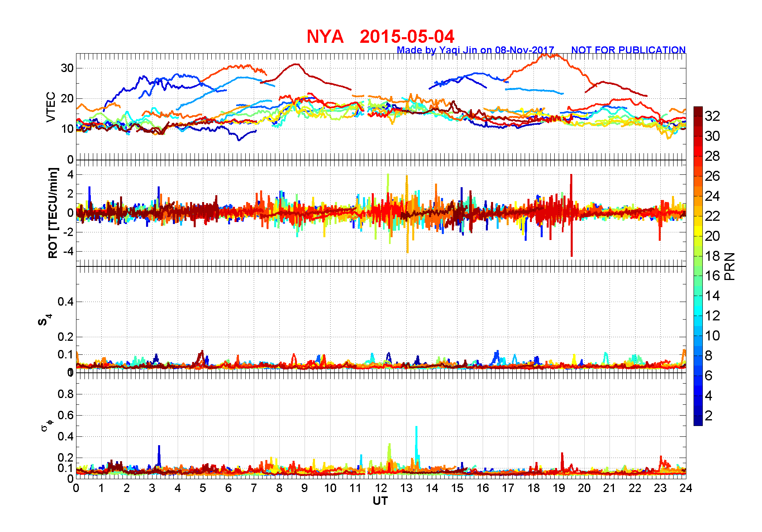Click x-axis tick label 24
This screenshot has width=762, height=532.
pos(686,488)
